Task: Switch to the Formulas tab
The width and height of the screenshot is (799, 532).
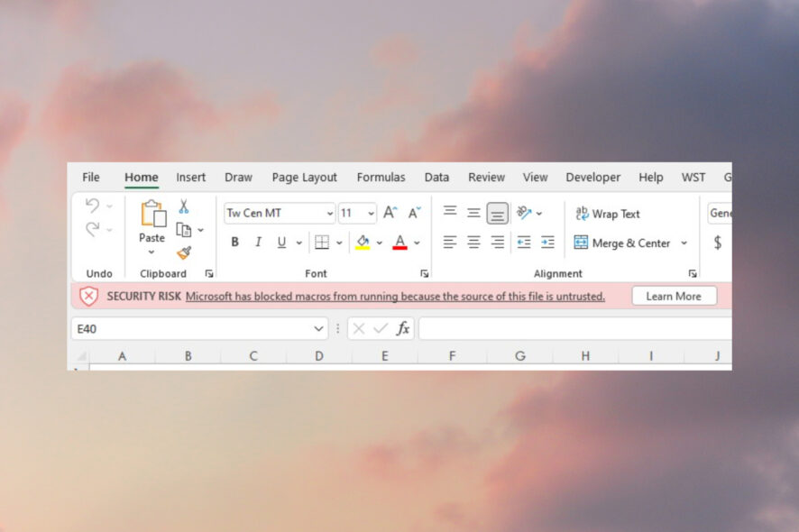Action: pos(381,178)
